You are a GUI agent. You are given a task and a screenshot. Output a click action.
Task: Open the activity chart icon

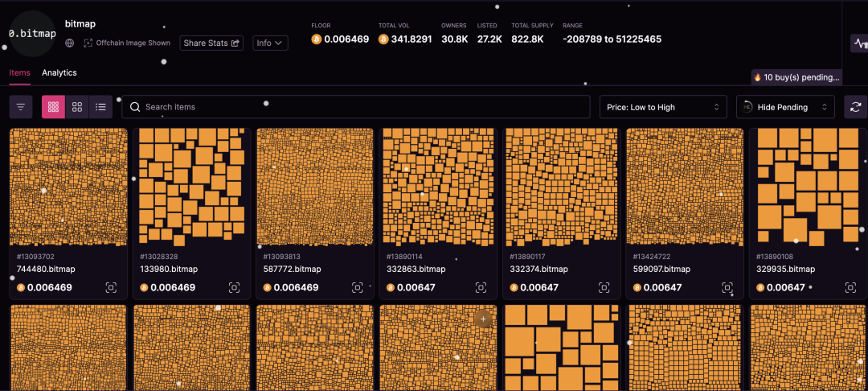[x=860, y=43]
